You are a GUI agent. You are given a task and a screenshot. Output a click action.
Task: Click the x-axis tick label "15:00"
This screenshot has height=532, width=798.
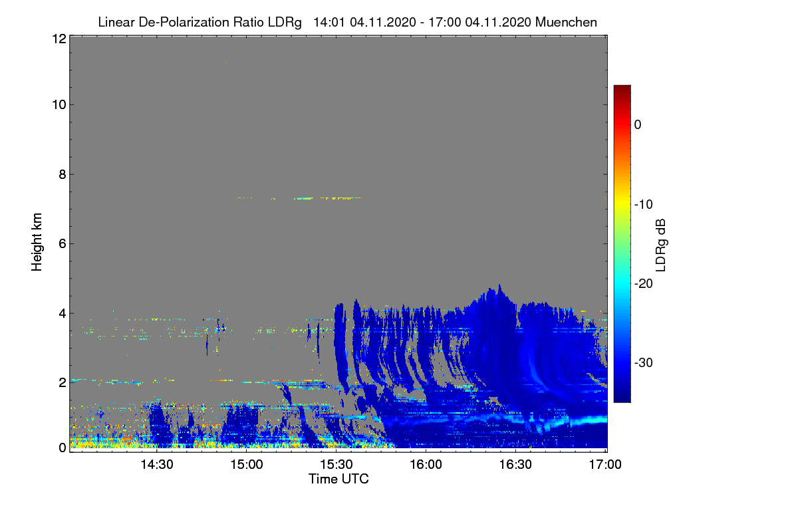tap(248, 465)
